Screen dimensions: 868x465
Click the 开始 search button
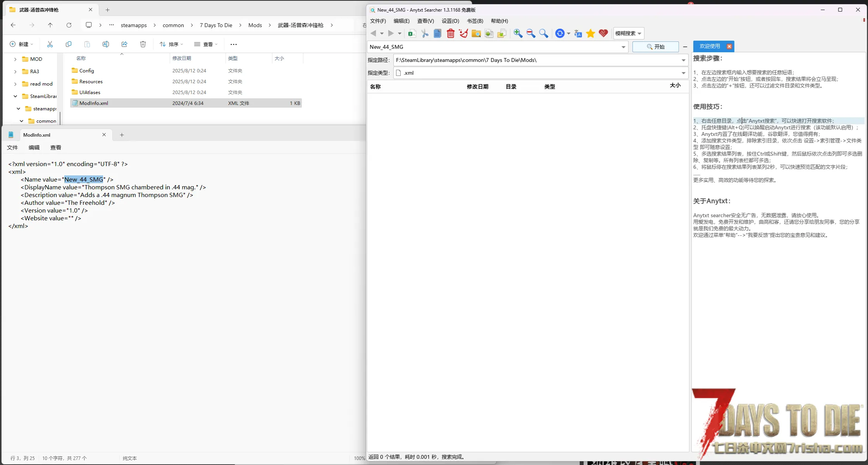click(x=655, y=47)
